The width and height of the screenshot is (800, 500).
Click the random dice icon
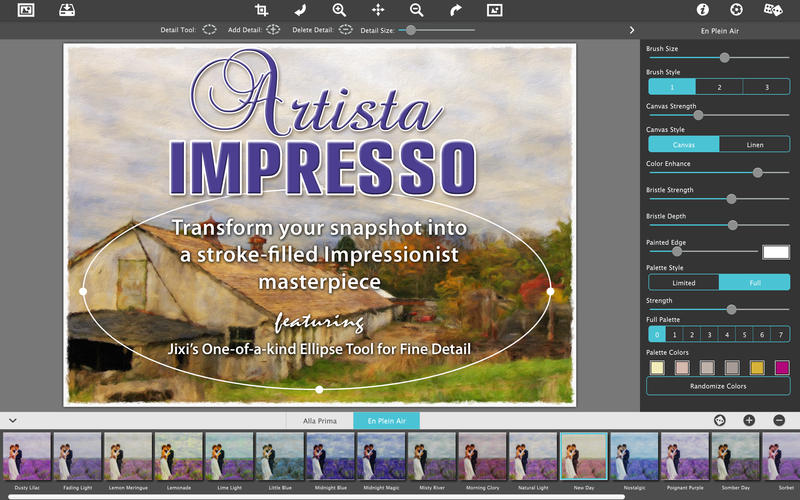click(x=773, y=10)
